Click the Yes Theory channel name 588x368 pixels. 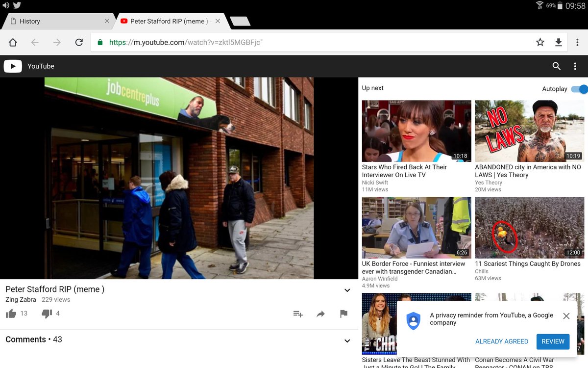[x=489, y=183]
